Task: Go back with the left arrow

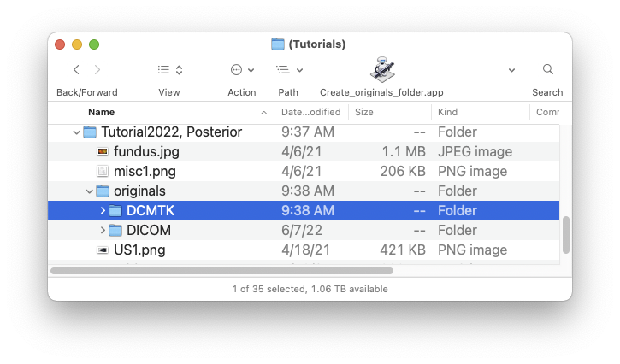Action: point(77,70)
